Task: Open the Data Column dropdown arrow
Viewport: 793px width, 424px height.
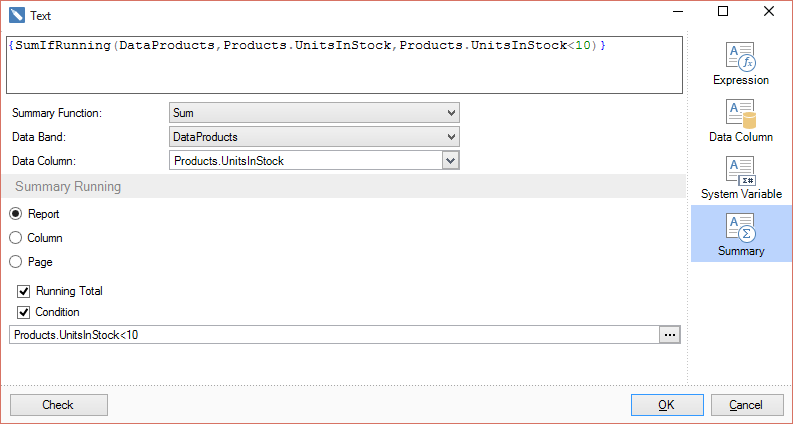Action: click(x=451, y=161)
